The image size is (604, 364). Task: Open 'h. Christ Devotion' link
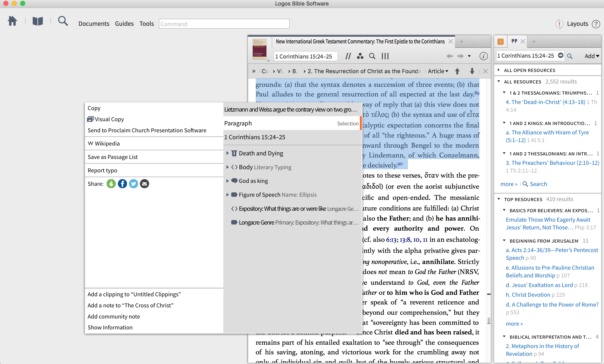tap(528, 295)
